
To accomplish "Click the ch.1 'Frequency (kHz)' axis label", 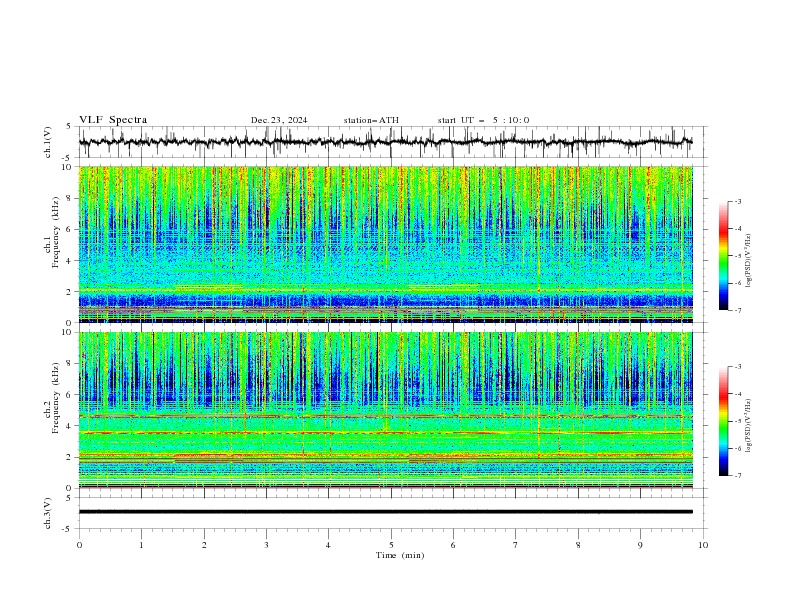I will coord(55,233).
